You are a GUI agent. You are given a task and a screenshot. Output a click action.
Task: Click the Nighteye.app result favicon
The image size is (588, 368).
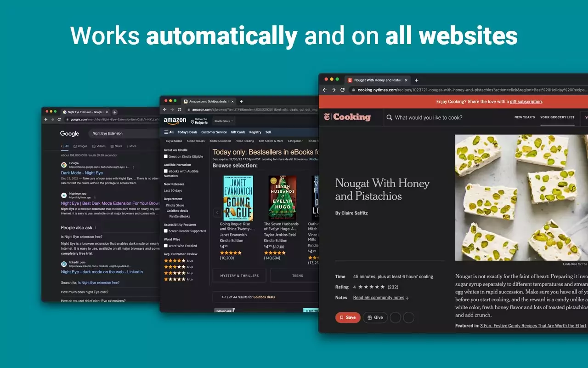click(64, 195)
